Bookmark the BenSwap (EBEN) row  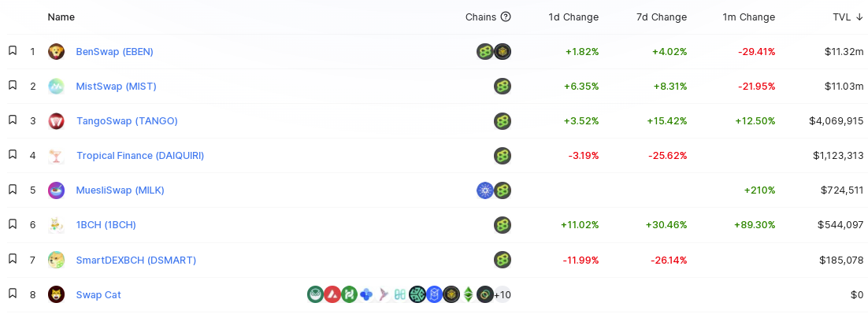coord(13,51)
